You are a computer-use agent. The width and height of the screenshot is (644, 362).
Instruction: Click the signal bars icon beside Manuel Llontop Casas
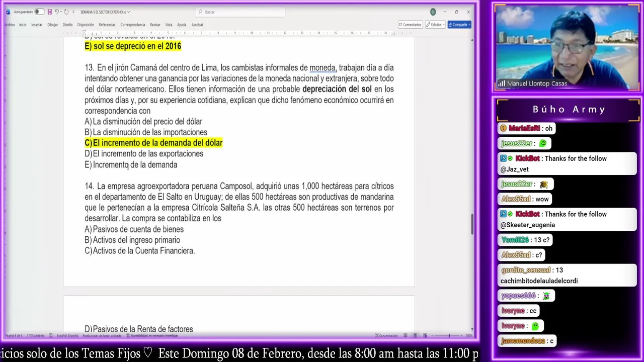[502, 84]
